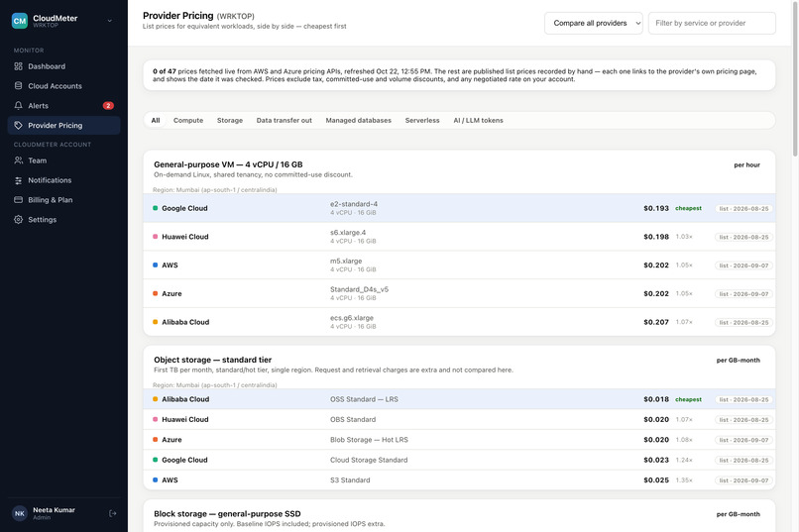This screenshot has height=532, width=799.
Task: Click the green Google Cloud dot in VM table
Action: click(156, 208)
